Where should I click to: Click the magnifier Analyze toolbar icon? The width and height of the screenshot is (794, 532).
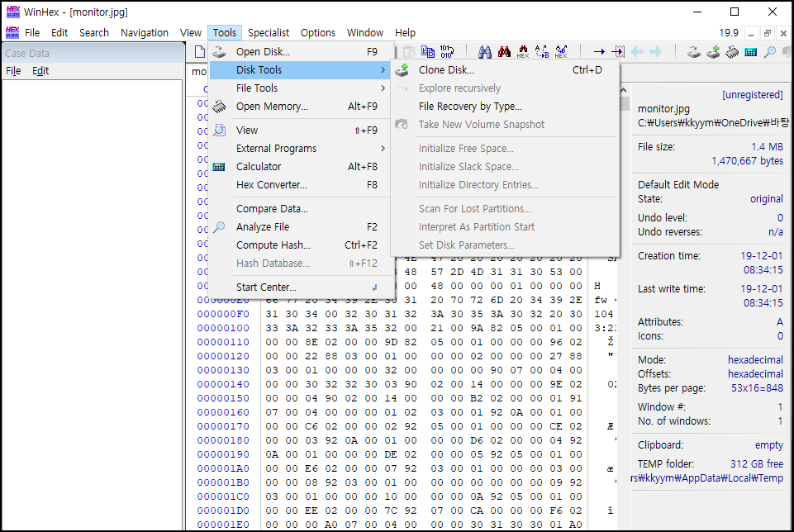(x=770, y=52)
